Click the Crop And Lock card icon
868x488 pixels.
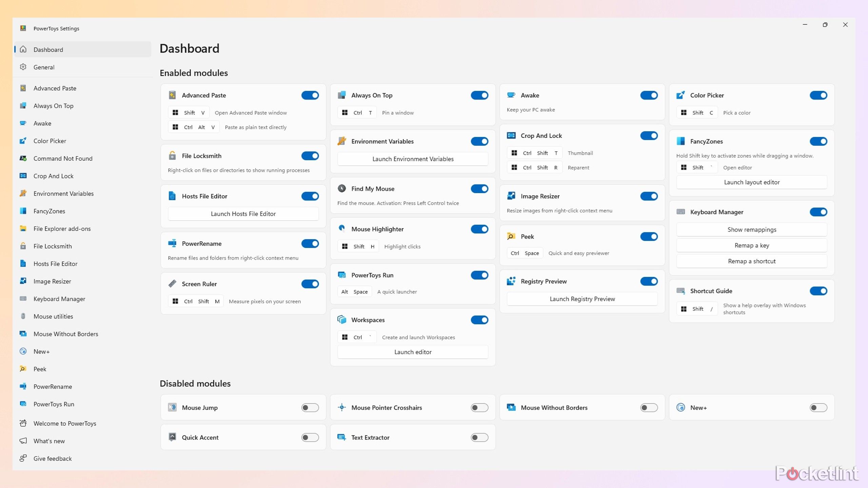coord(511,136)
